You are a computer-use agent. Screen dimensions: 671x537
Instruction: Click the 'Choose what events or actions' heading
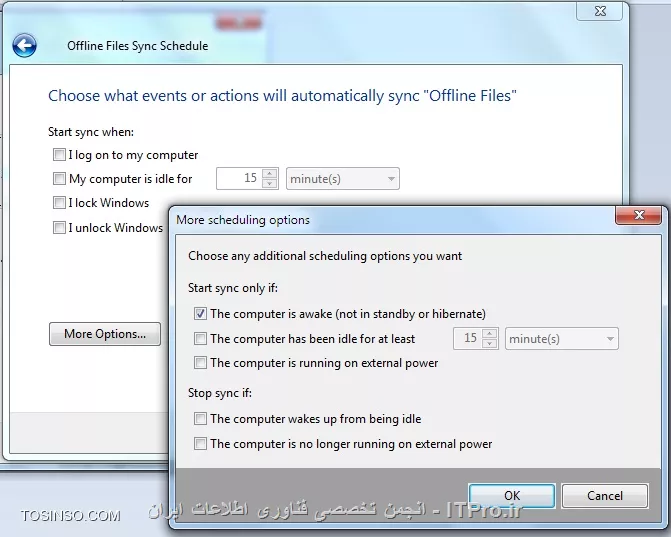coord(282,95)
